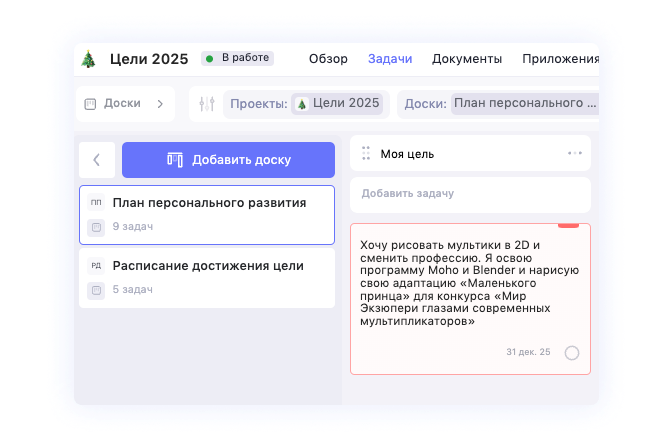672x448 pixels.
Task: Open the filter settings sliders icon
Action: pos(207,104)
